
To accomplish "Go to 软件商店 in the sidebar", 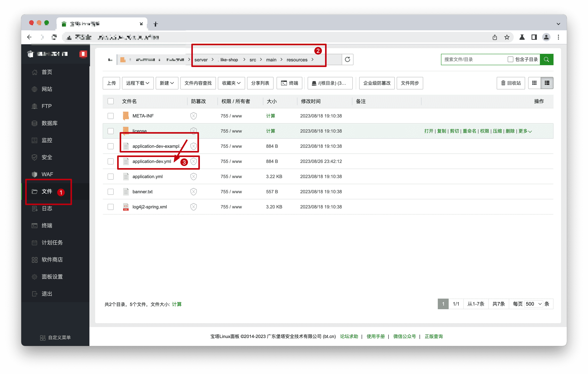I will [x=52, y=259].
